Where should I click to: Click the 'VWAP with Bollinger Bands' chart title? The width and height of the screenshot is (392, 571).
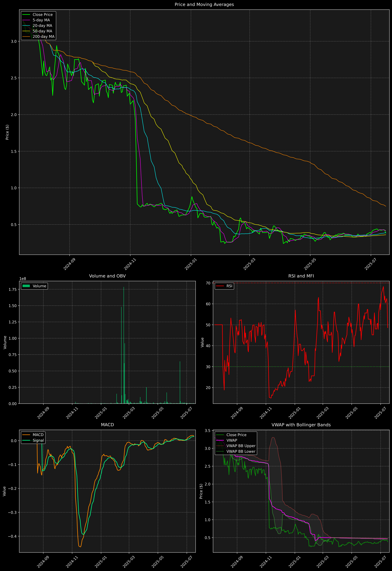point(301,425)
